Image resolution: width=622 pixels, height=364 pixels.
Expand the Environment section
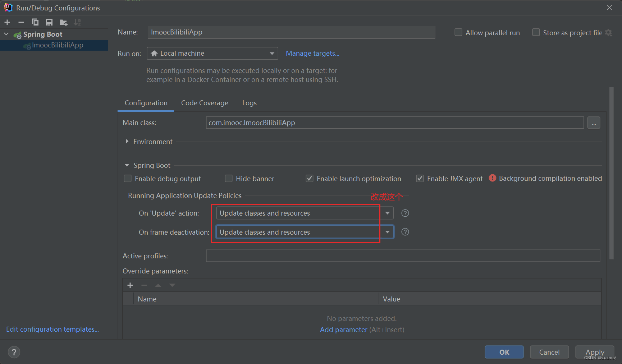pyautogui.click(x=127, y=142)
